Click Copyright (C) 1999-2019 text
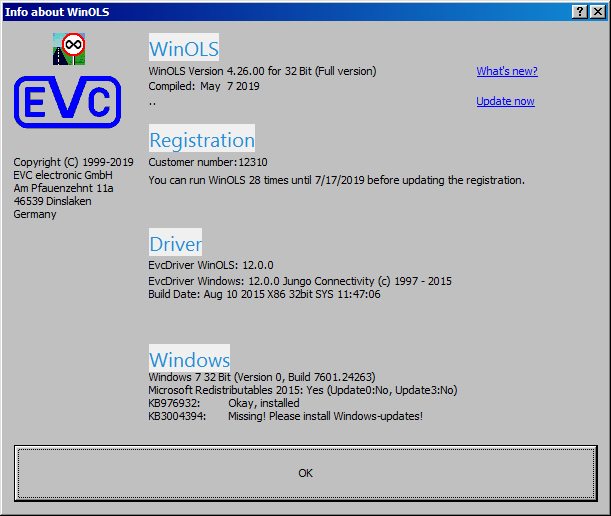The image size is (611, 516). point(73,162)
